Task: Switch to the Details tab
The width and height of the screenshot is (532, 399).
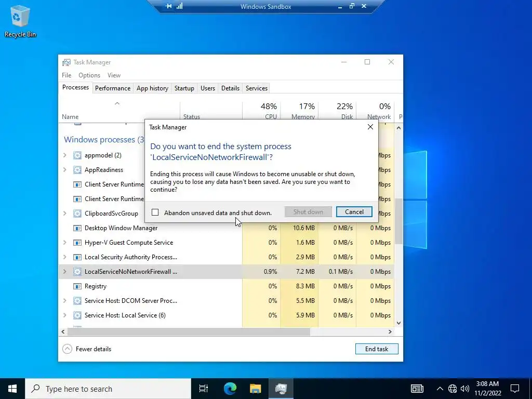Action: coord(230,88)
